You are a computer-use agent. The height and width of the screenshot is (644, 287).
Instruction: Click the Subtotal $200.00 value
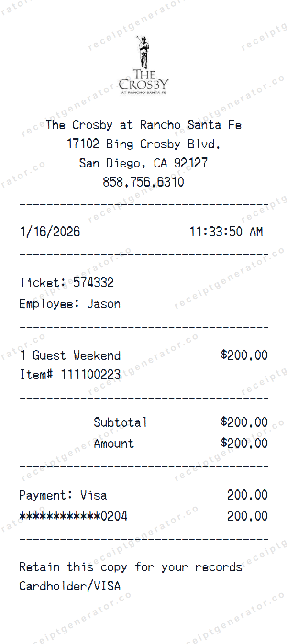point(244,422)
